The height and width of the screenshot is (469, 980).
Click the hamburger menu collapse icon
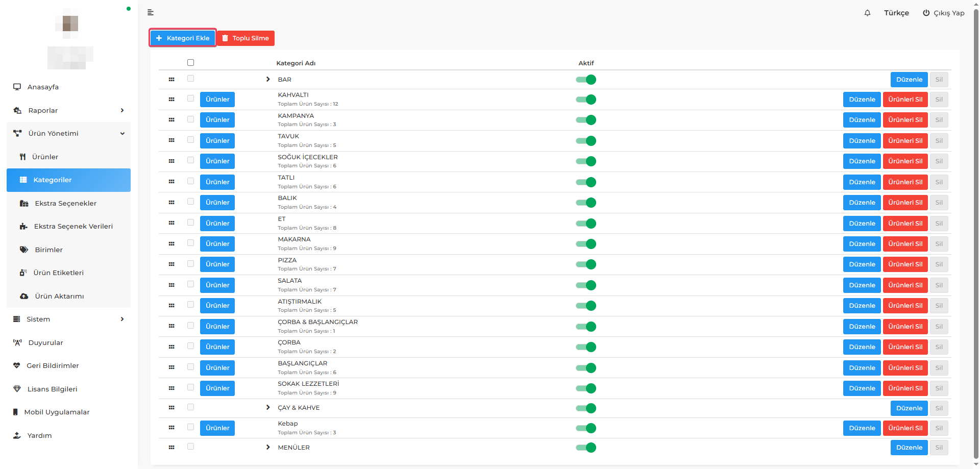(x=151, y=12)
